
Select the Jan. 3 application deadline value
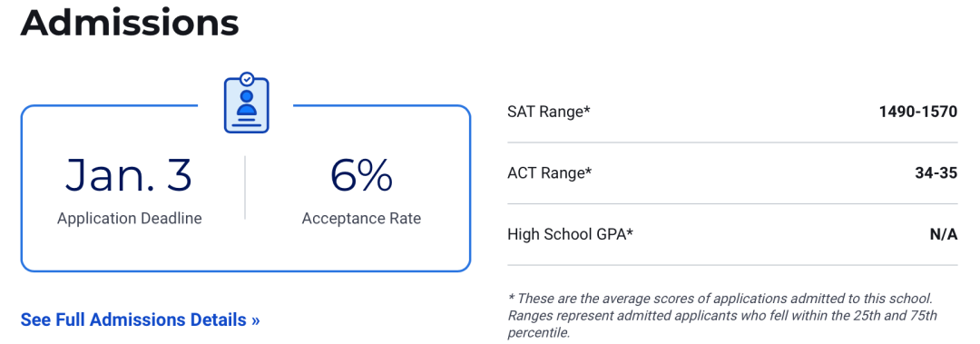[130, 176]
